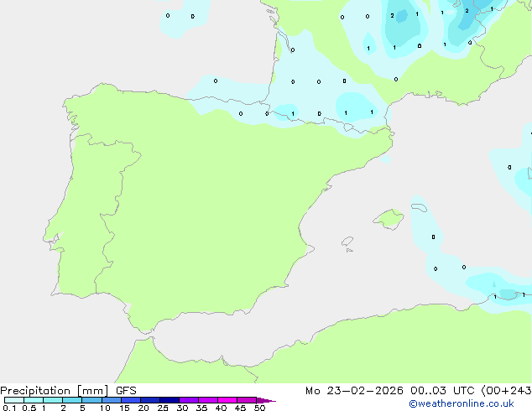Click the "0.5" legend scale label

29,408
